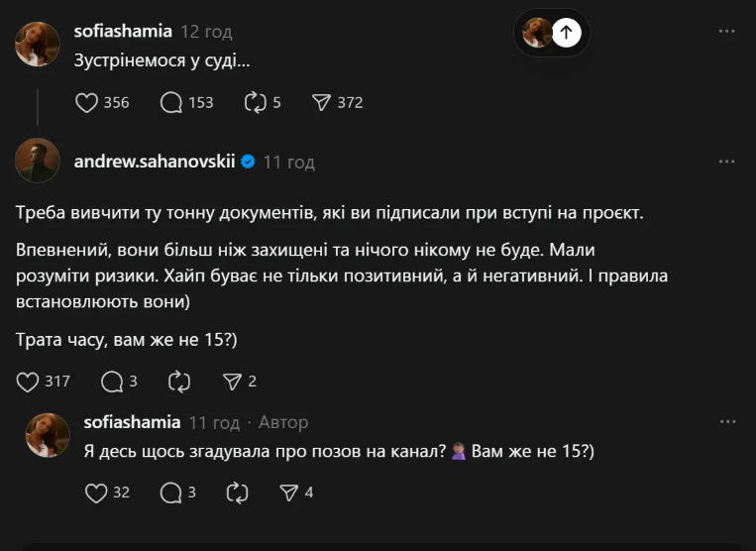Click the scroll-to-top arrow pill
Screen dimensions: 756x551
[x=566, y=33]
